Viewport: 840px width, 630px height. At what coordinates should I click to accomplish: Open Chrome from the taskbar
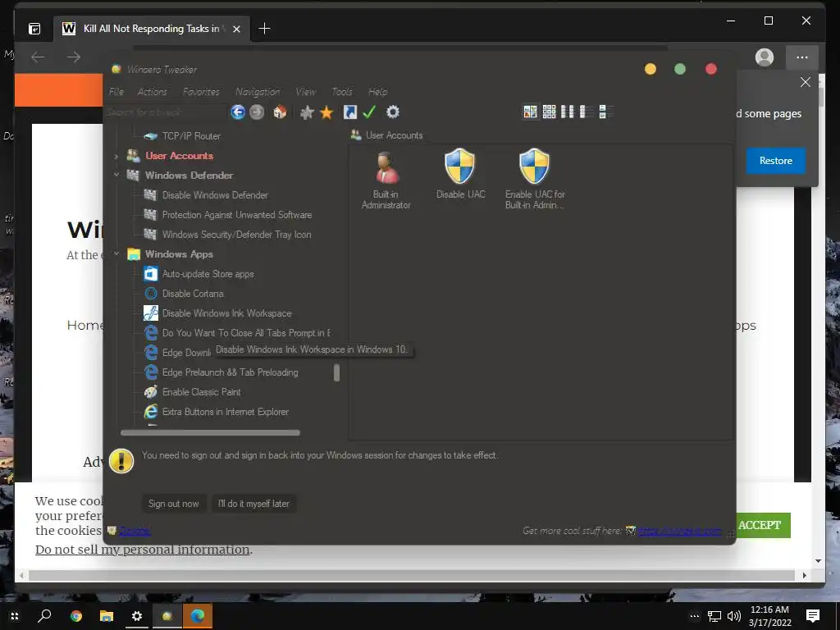[76, 616]
